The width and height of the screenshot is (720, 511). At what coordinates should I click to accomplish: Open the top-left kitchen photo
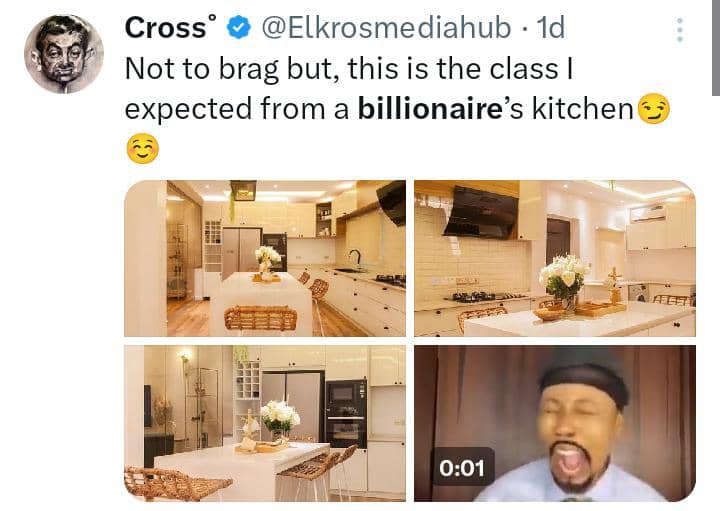pyautogui.click(x=265, y=258)
